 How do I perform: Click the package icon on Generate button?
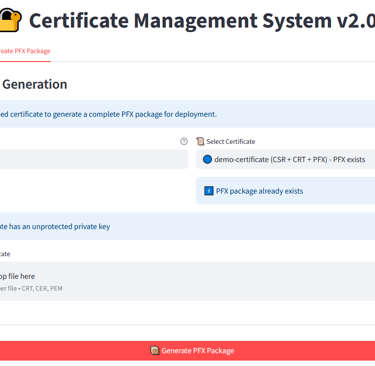click(x=154, y=350)
